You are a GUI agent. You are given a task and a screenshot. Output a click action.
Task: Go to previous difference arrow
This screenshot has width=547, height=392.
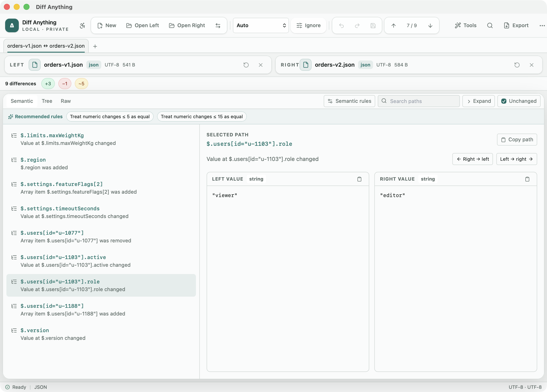click(x=393, y=26)
